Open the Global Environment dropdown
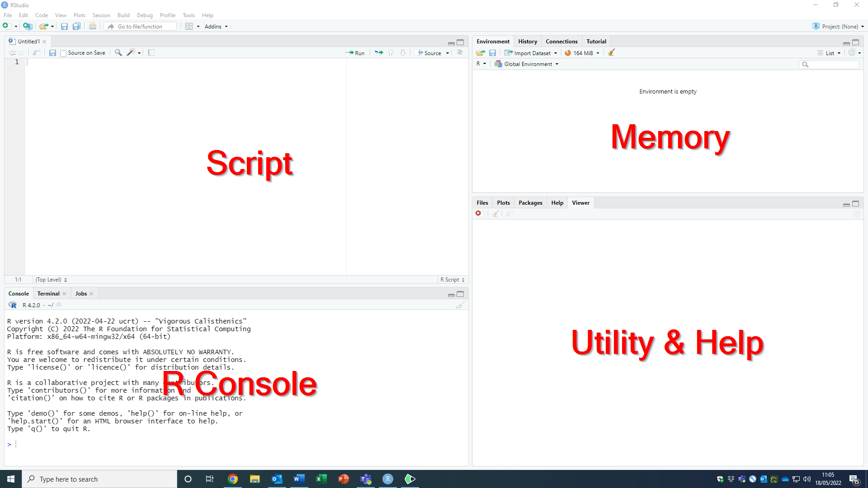The height and width of the screenshot is (488, 868). pos(527,64)
